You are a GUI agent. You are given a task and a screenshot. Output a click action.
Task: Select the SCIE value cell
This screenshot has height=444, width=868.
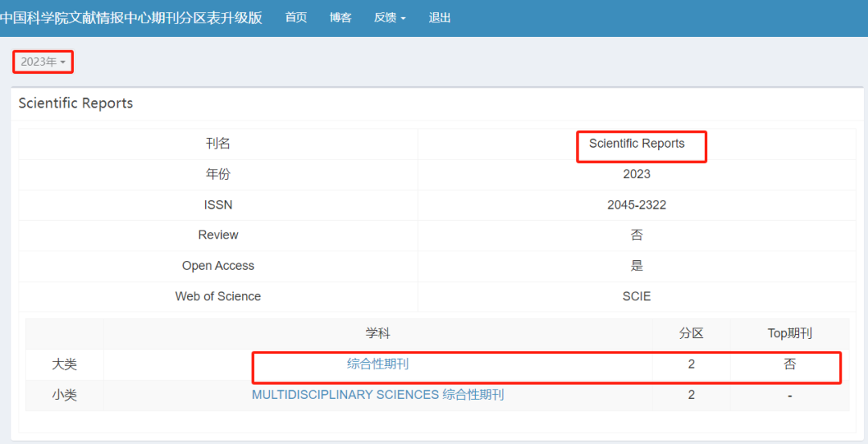tap(637, 296)
